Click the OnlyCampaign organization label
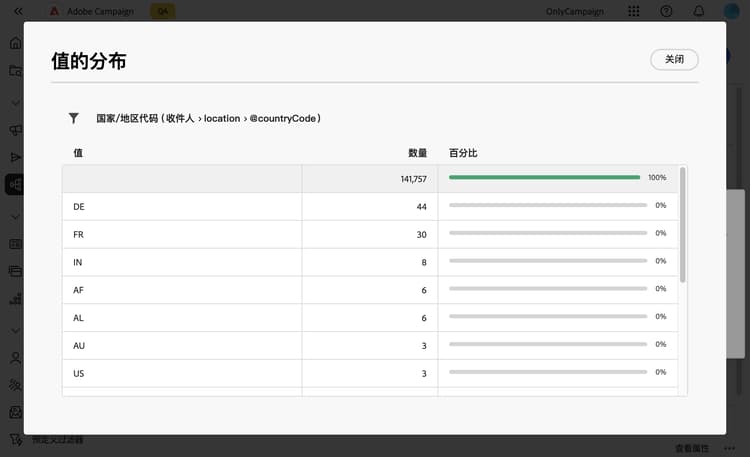750x457 pixels. tap(574, 11)
